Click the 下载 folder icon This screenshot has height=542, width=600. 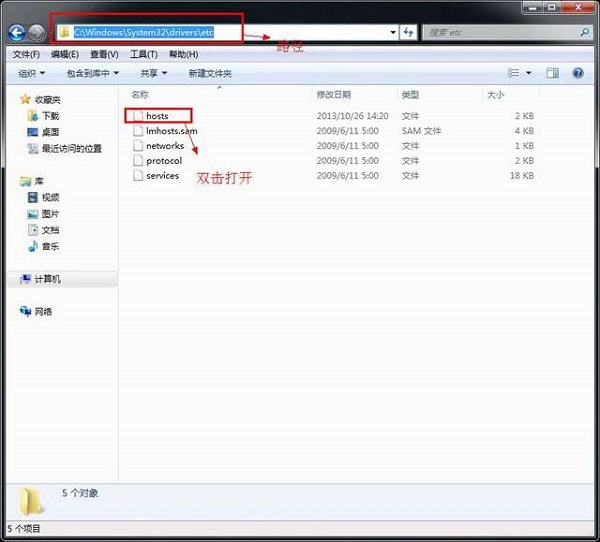point(33,116)
